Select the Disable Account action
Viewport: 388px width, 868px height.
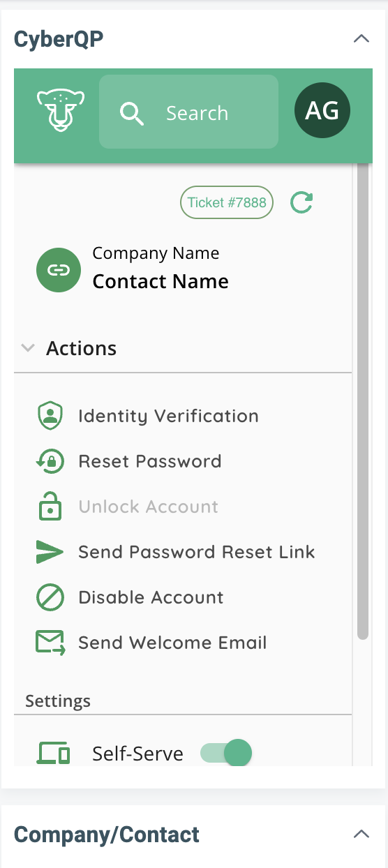[x=151, y=597]
